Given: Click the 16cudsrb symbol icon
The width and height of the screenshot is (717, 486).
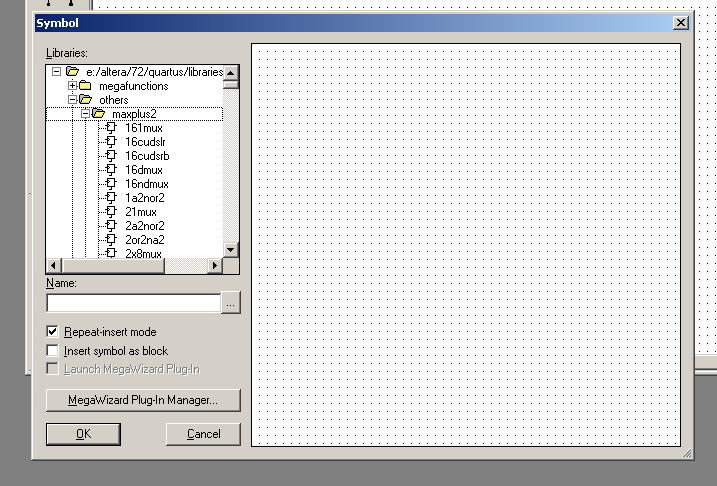Looking at the screenshot, I should pos(111,155).
